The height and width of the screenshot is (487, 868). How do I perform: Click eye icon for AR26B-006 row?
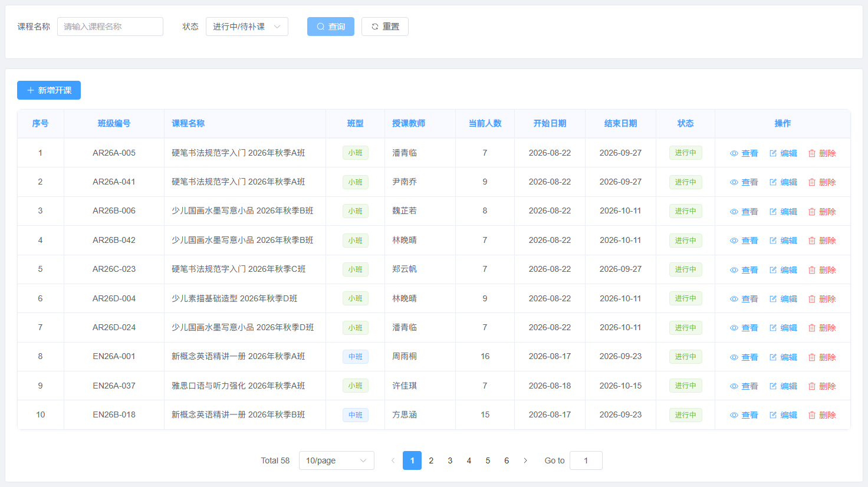734,212
